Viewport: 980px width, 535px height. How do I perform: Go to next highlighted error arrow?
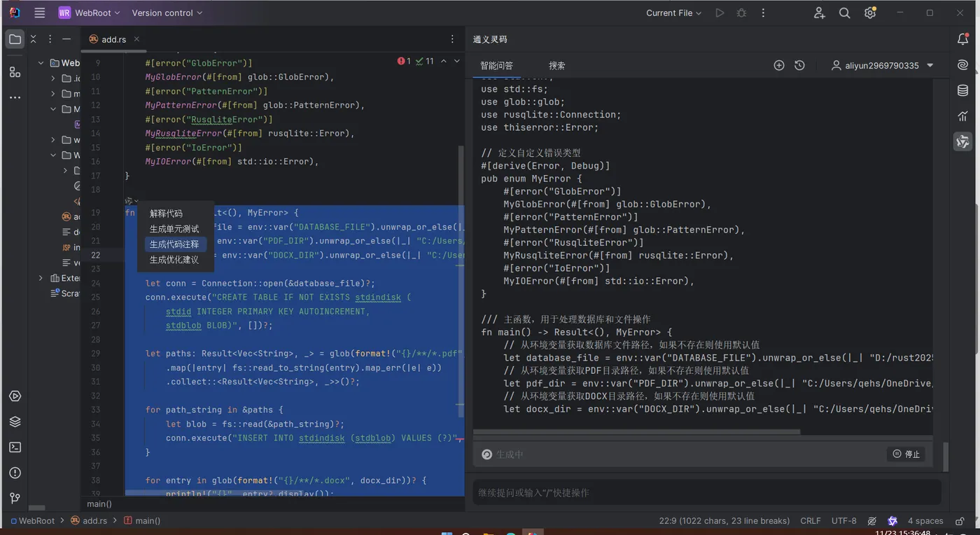(x=457, y=62)
